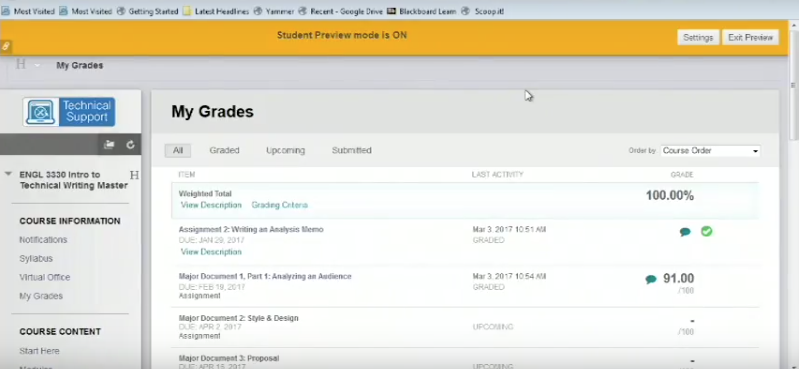
Task: Open Blackboard Learn bookmark
Action: click(x=421, y=11)
